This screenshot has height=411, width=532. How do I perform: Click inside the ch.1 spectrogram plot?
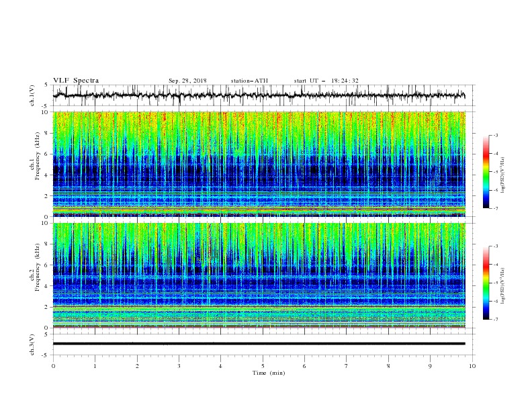click(x=259, y=164)
